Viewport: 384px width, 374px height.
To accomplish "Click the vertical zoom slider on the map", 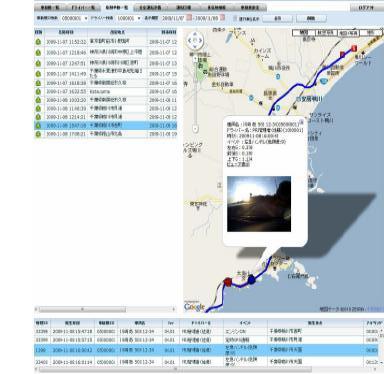I will (x=196, y=94).
